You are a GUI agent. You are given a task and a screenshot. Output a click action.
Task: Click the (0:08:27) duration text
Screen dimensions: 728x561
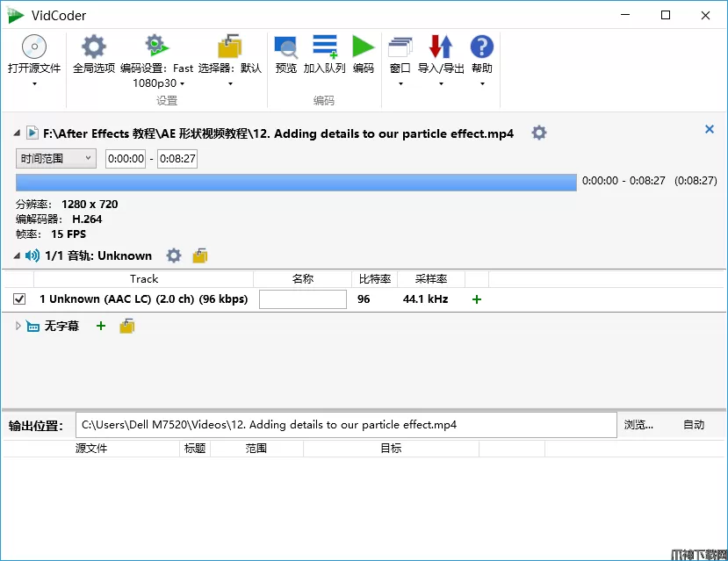point(696,181)
